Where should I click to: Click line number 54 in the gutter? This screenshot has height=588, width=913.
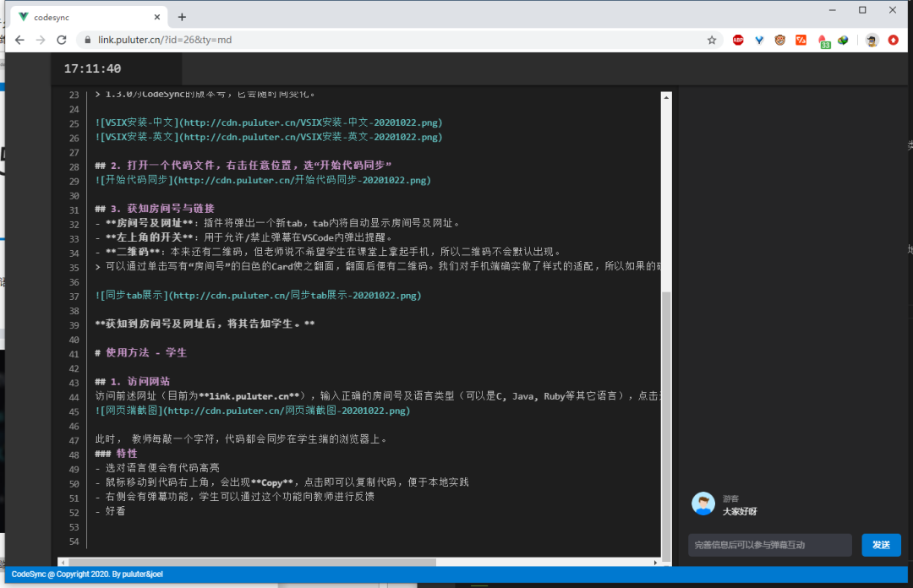point(74,542)
